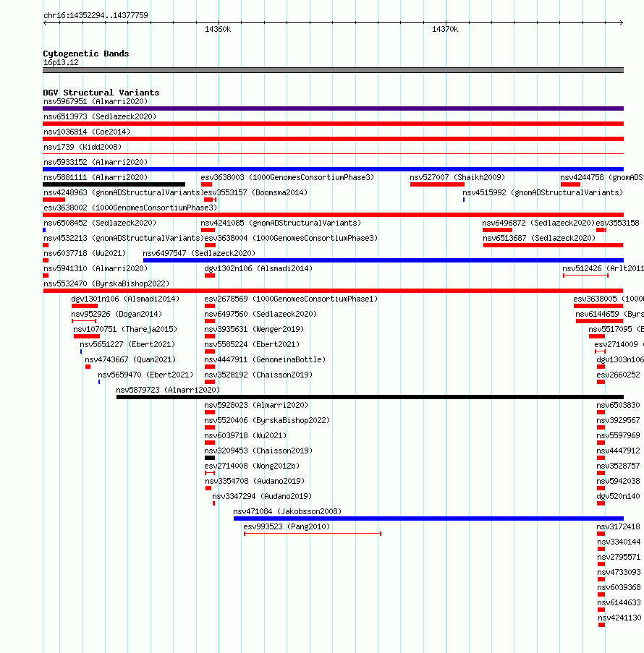The width and height of the screenshot is (644, 653).
Task: Open nsv3528192 (Chaisson2019) variant label
Action: [258, 375]
